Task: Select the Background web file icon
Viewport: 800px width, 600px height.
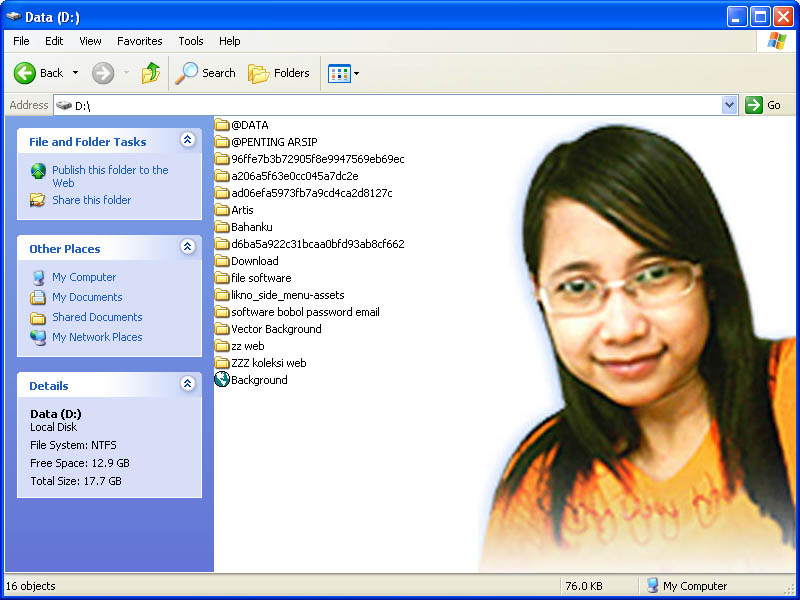Action: [222, 379]
